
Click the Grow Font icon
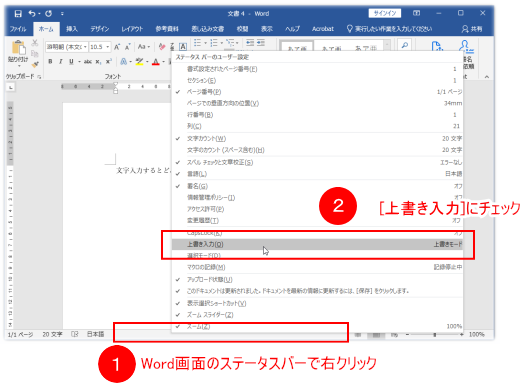[117, 47]
